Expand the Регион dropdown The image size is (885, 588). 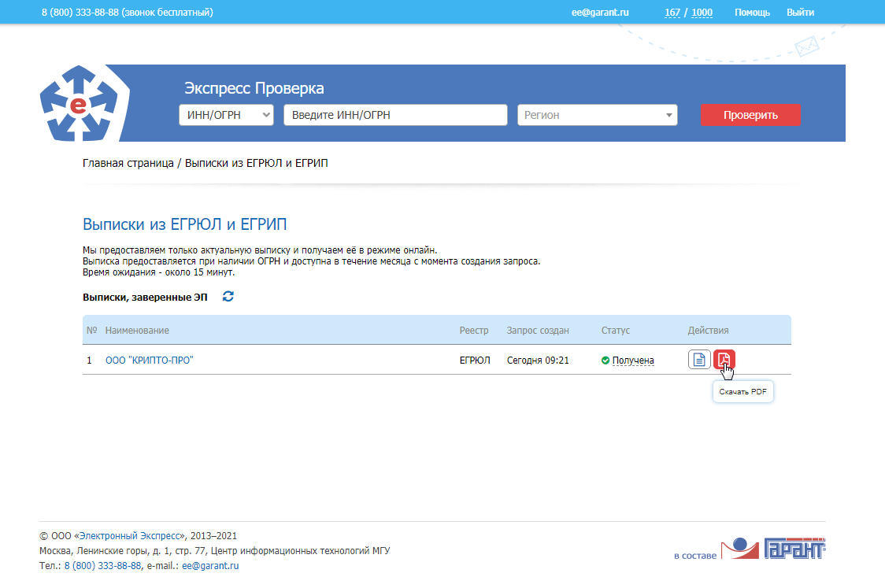click(597, 115)
